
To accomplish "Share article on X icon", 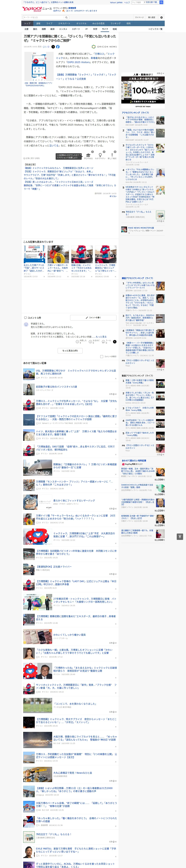I will (53, 47).
